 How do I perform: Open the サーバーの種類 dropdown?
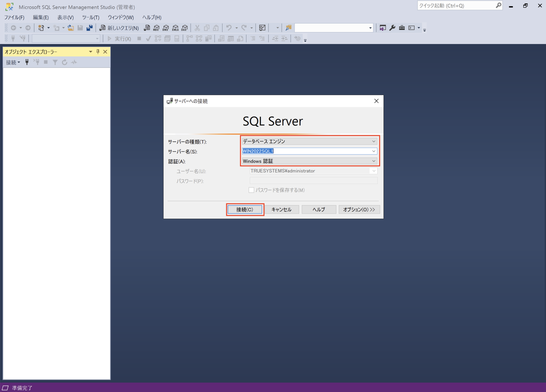(373, 141)
